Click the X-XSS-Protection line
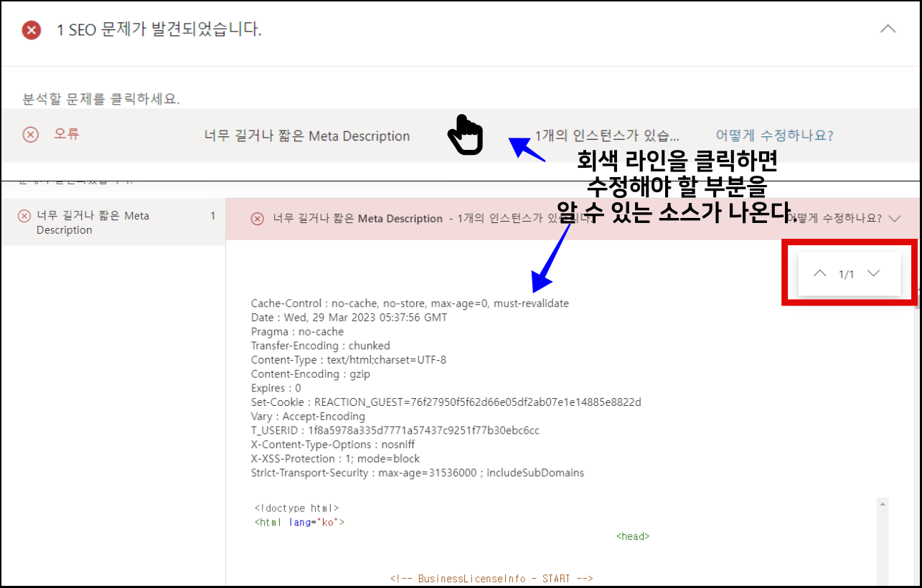 pyautogui.click(x=335, y=459)
